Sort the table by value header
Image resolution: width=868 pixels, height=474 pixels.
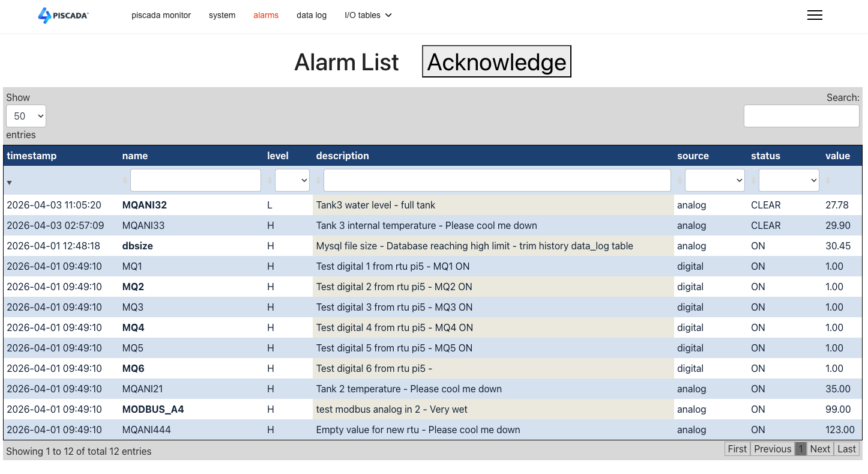coord(837,156)
